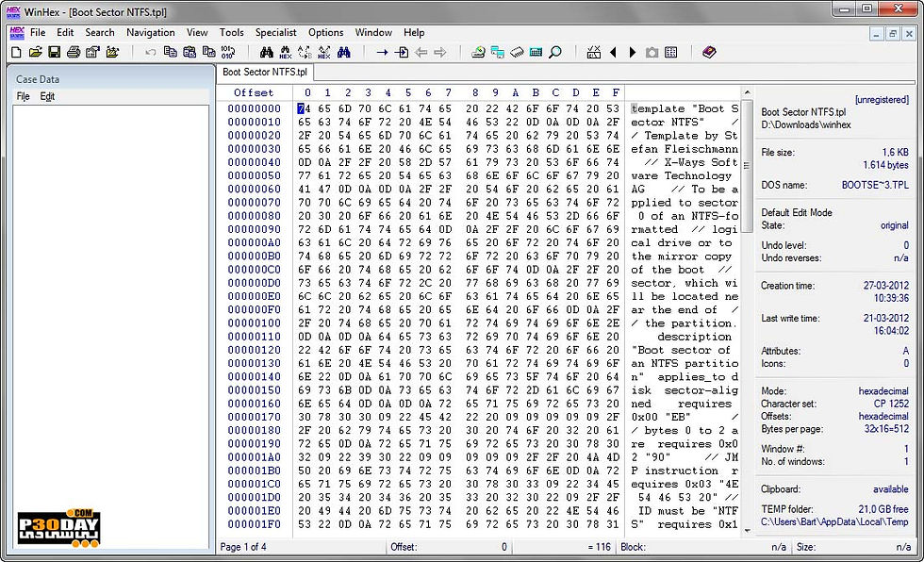Open the Tools menu
This screenshot has height=562, width=924.
(x=232, y=32)
